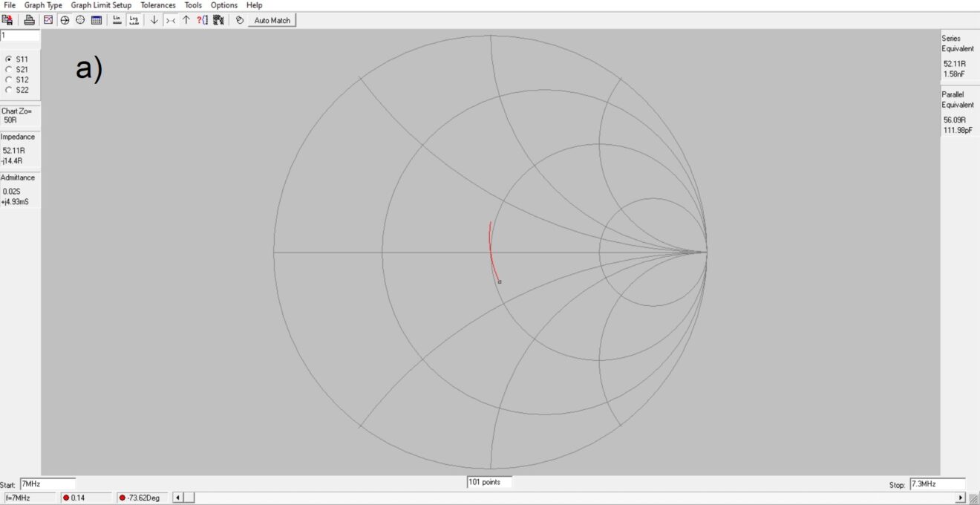Image resolution: width=980 pixels, height=505 pixels.
Task: Click the frequency scrollbar right arrow
Action: [x=961, y=498]
